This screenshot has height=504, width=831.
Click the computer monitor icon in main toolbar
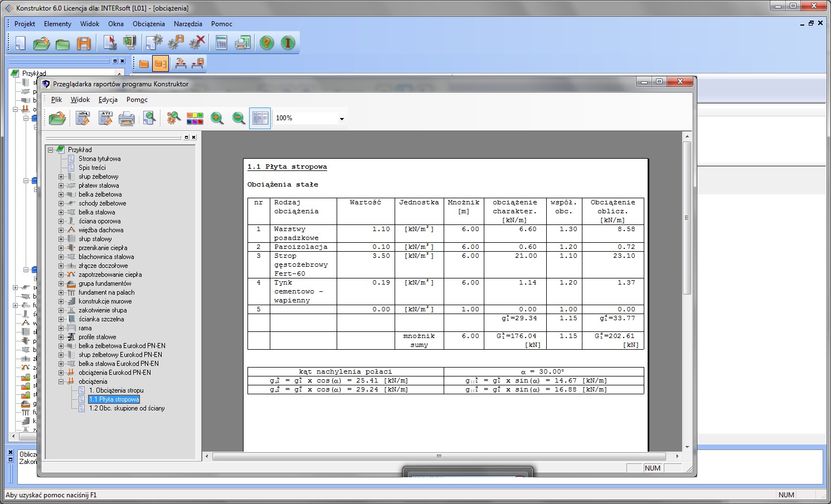[130, 43]
